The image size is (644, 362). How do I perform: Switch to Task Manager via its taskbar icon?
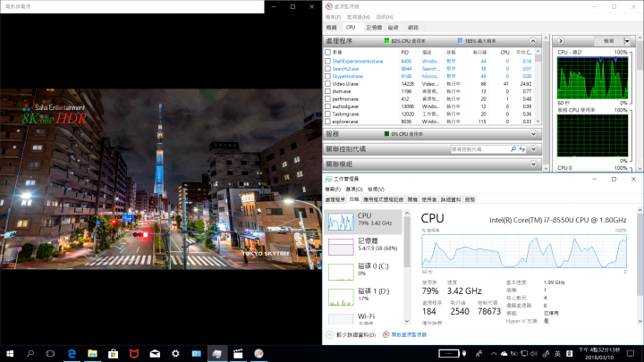pos(216,353)
